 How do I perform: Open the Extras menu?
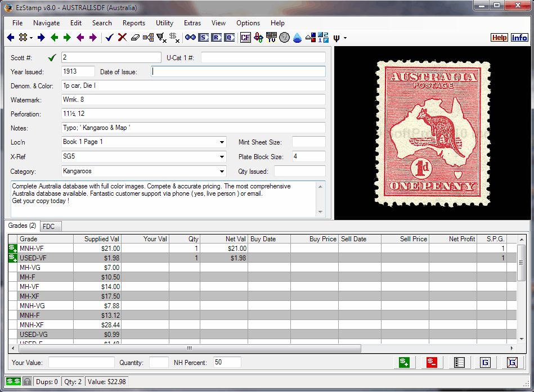(192, 23)
